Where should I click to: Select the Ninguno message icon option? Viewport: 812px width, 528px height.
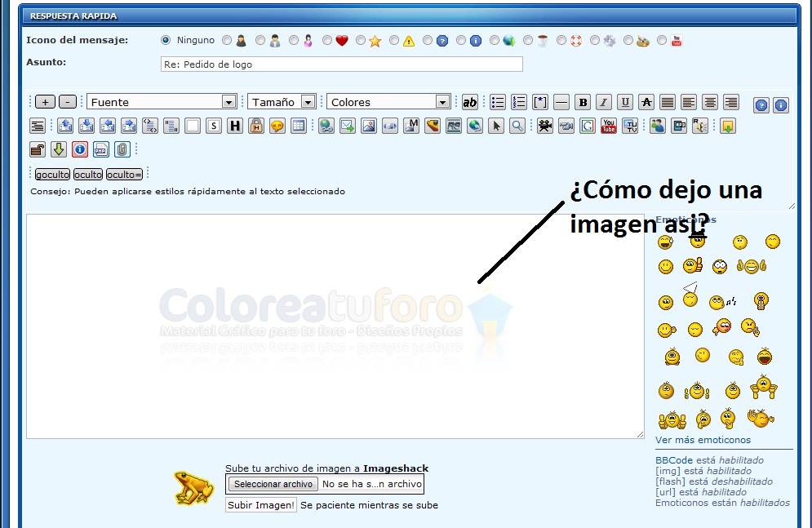[x=166, y=40]
